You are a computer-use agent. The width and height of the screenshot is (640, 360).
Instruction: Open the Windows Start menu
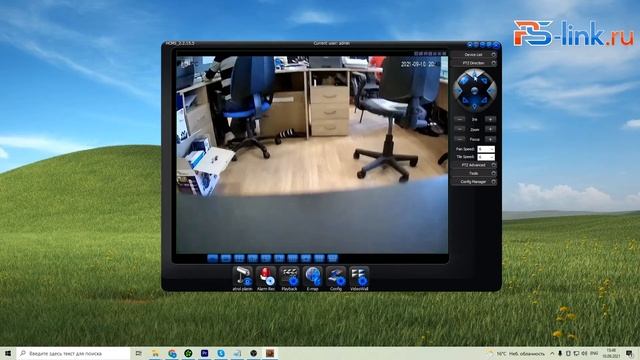pyautogui.click(x=8, y=353)
